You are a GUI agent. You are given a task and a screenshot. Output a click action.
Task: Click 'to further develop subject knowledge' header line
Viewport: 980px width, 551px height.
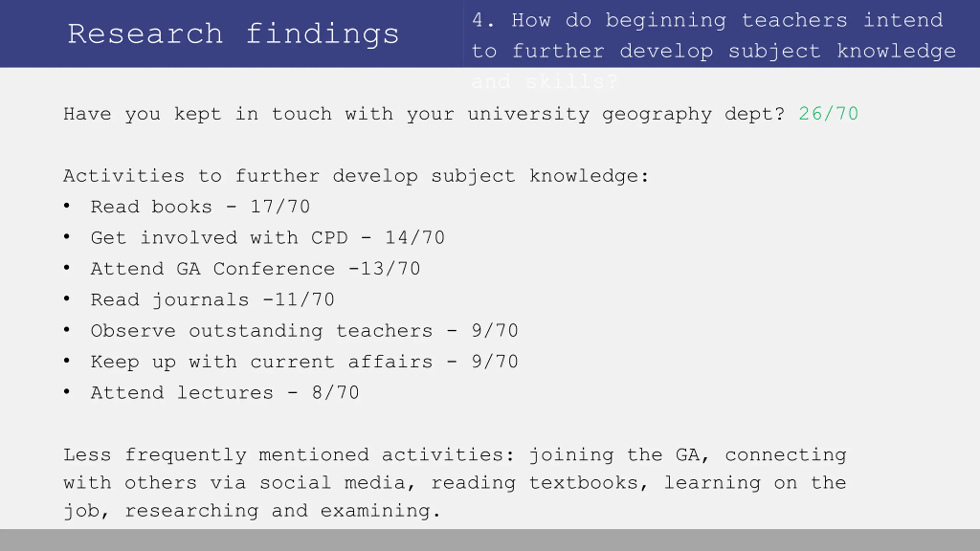tap(714, 51)
